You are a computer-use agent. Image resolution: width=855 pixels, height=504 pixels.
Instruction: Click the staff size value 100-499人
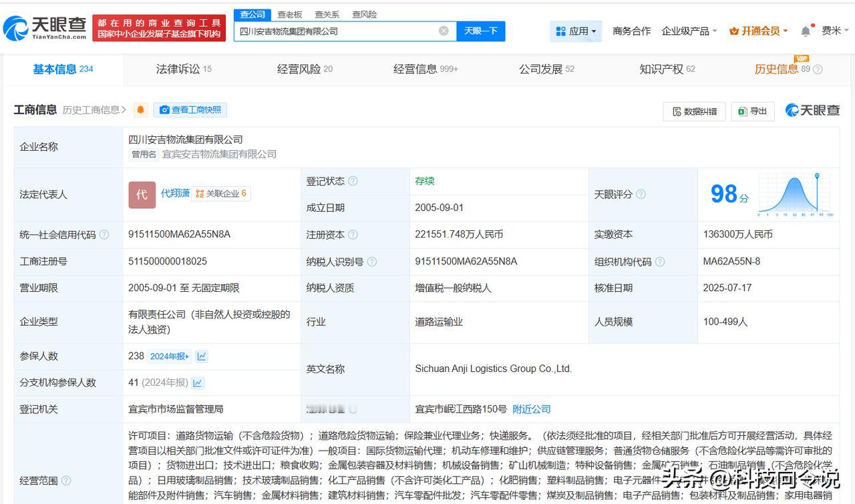pos(725,322)
